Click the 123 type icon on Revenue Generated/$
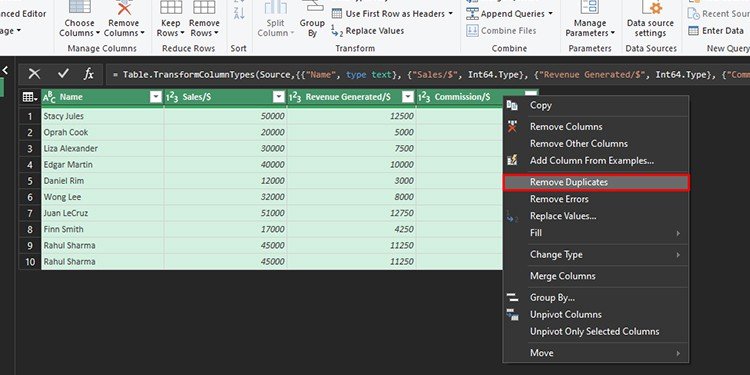The height and width of the screenshot is (375, 750). tap(295, 97)
